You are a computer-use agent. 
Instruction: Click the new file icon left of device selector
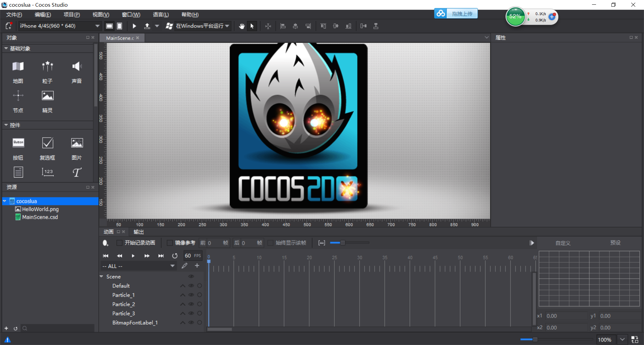[9, 26]
